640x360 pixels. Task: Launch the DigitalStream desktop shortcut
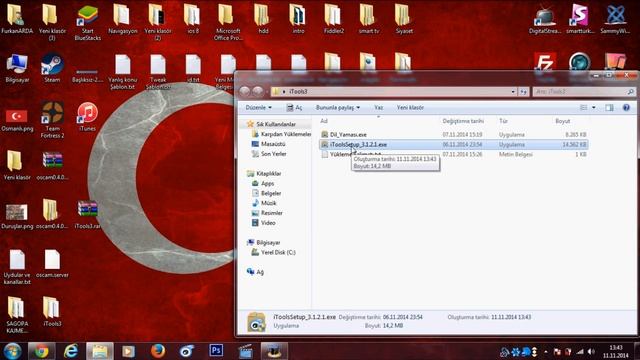tap(545, 20)
